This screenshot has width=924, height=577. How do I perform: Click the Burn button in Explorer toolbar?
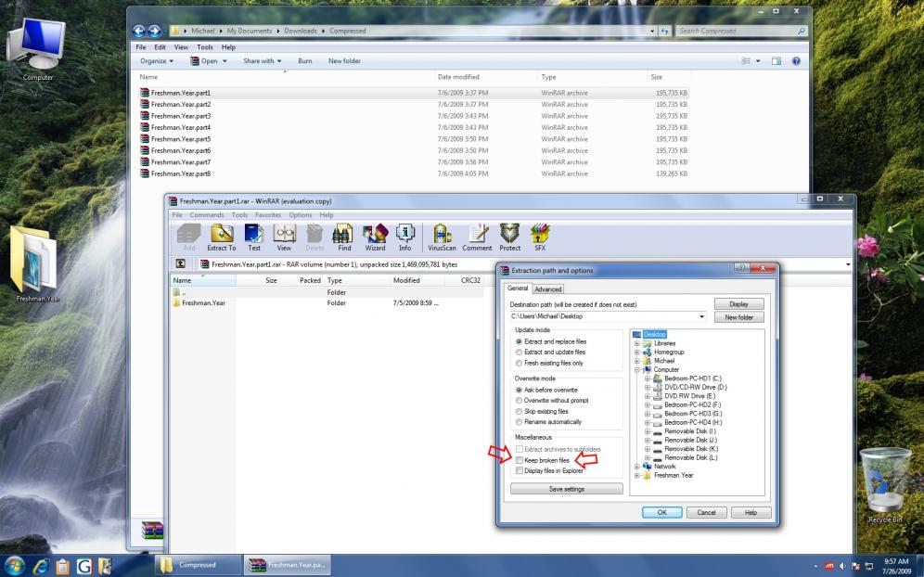tap(304, 61)
